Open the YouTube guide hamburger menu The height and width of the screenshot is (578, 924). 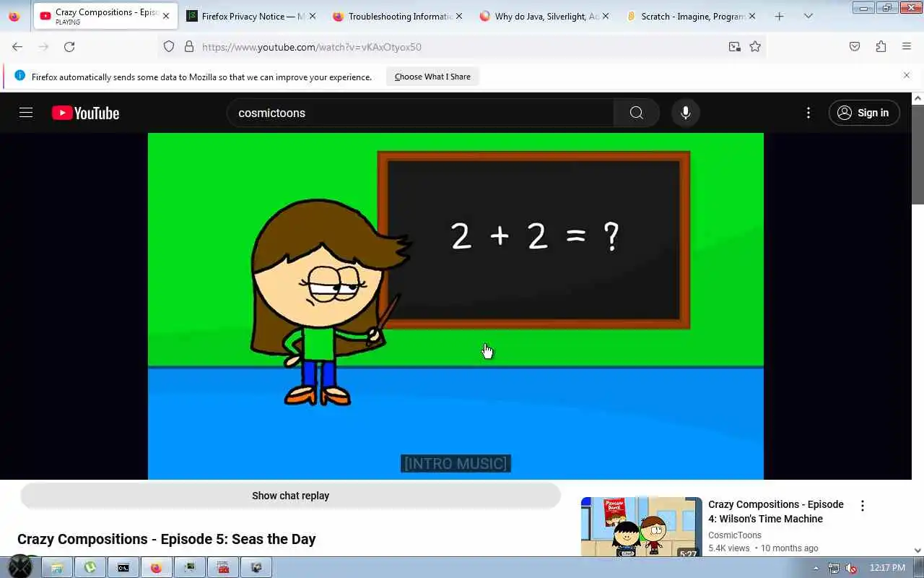tap(26, 113)
